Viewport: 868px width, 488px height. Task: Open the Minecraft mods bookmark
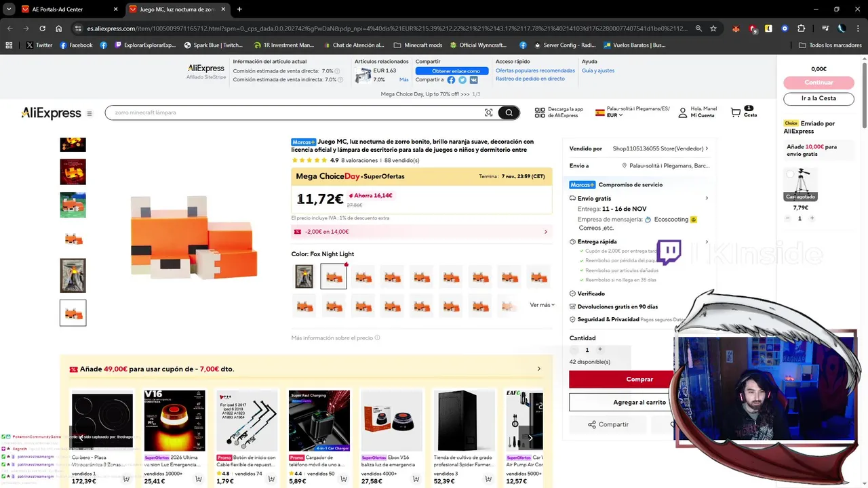(x=418, y=45)
